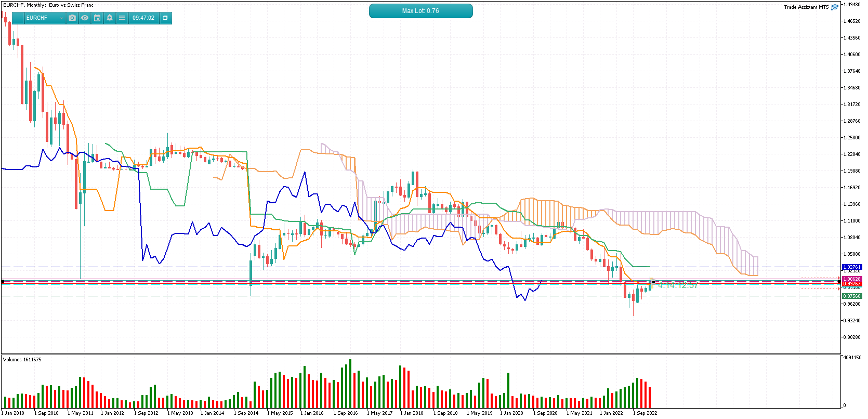Click the Volumes 1611675 indicator label
Viewport: 868px width, 419px height.
coord(22,360)
